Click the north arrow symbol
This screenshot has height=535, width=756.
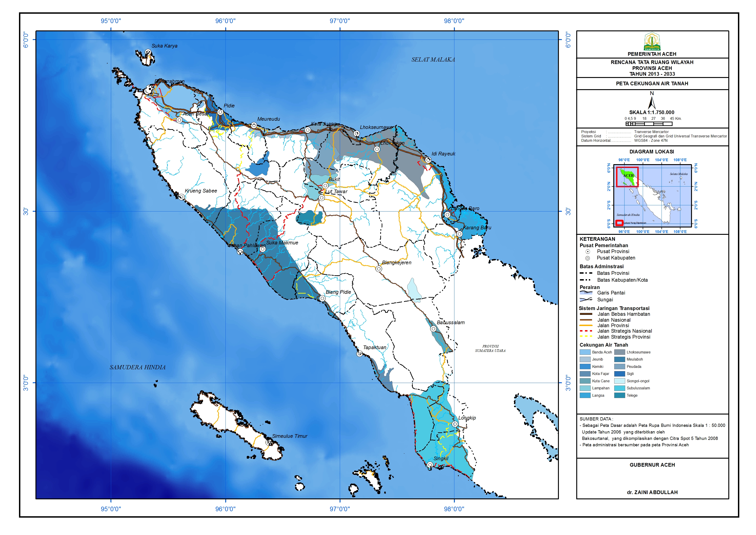coord(651,103)
